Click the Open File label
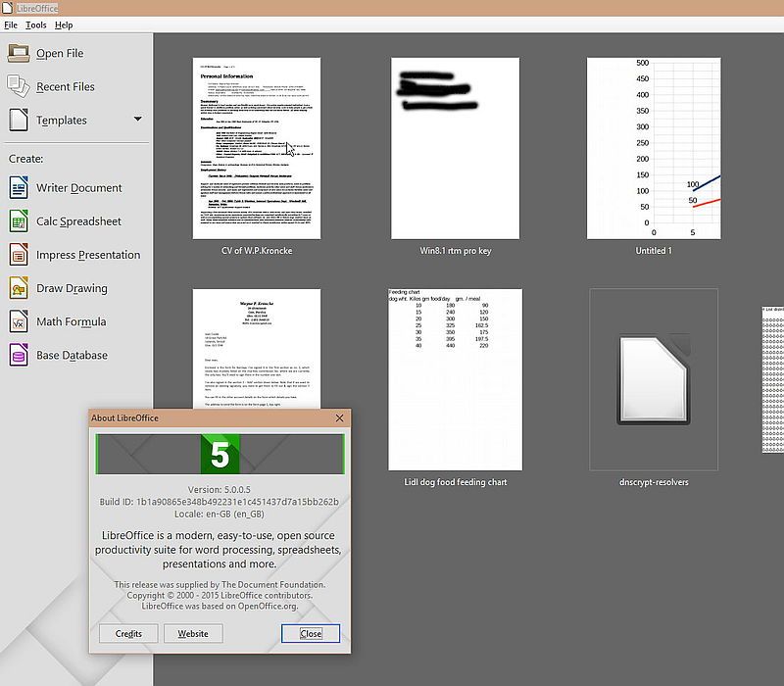The height and width of the screenshot is (686, 784). tap(60, 53)
